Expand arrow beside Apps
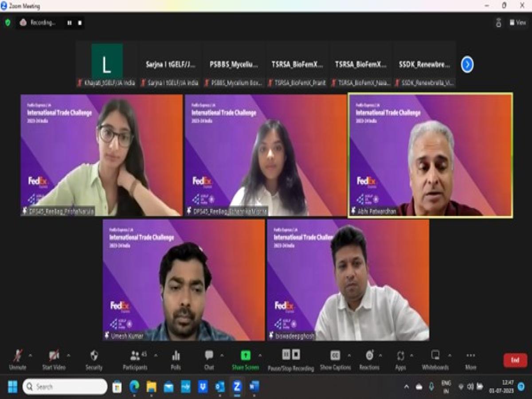This screenshot has width=532, height=399. [x=412, y=356]
